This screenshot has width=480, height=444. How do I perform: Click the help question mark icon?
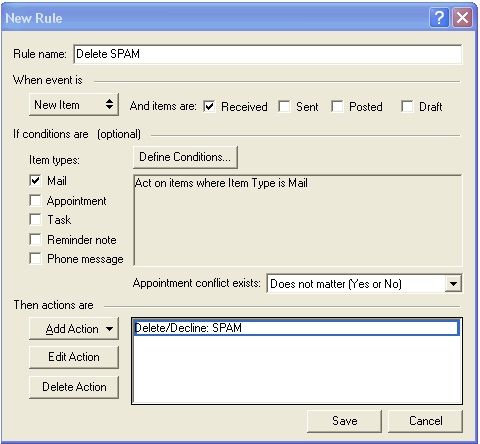click(439, 17)
